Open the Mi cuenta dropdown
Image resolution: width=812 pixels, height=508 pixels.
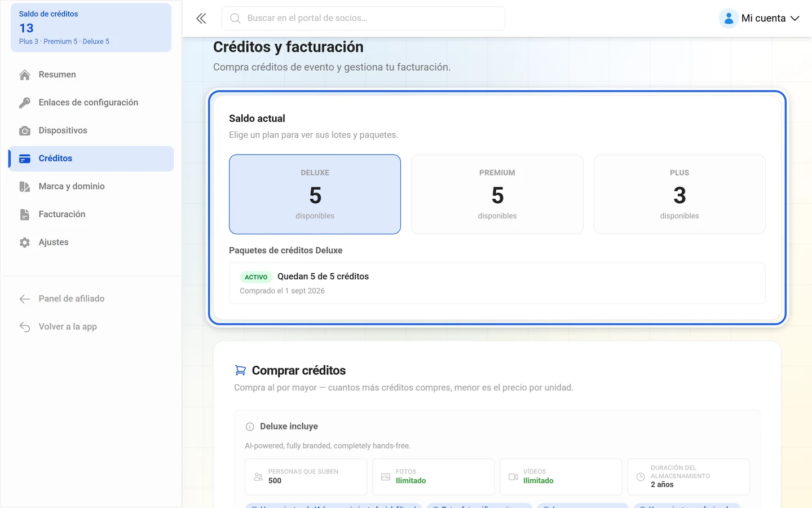[x=760, y=19]
